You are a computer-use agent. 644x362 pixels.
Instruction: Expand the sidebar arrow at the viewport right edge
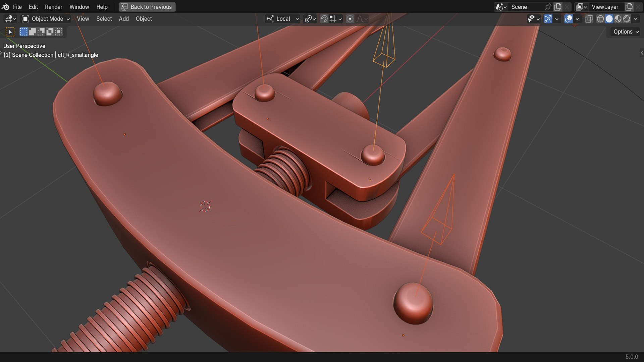pyautogui.click(x=642, y=53)
